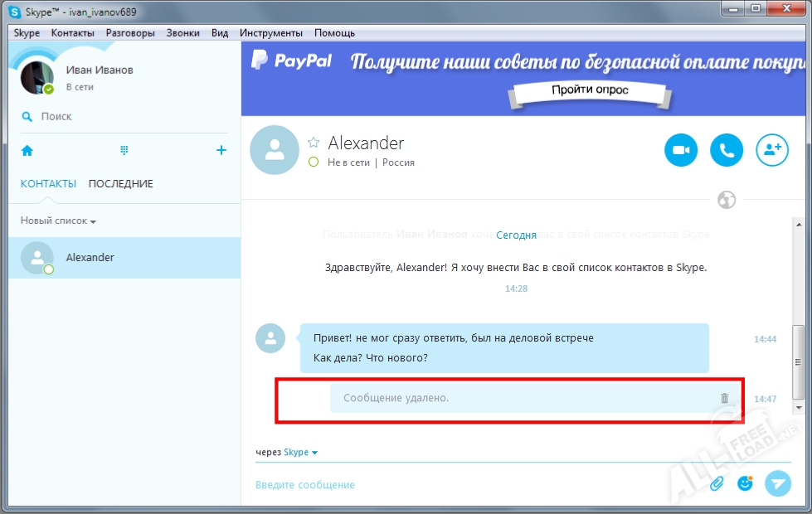Send the message with the paper plane icon
This screenshot has height=514, width=812.
pos(777,482)
